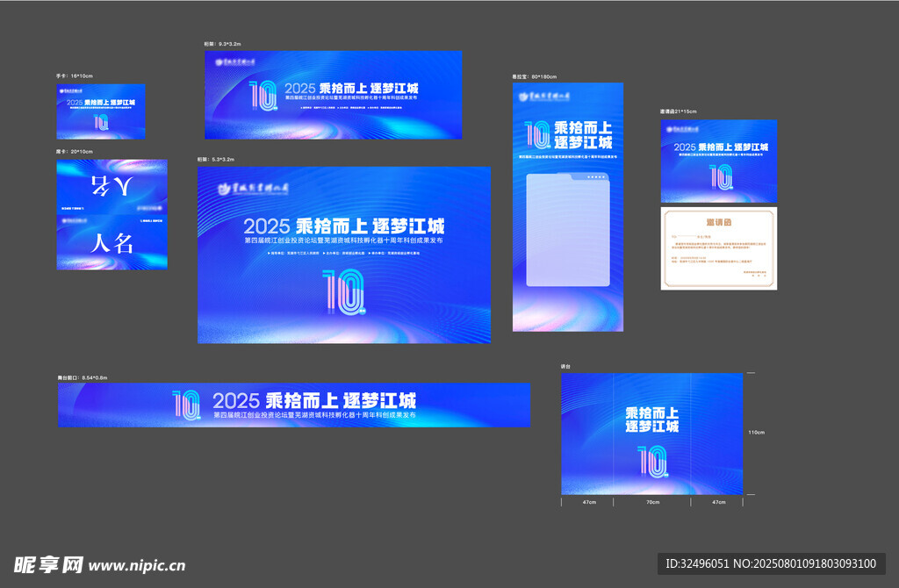Click the label "桁架: 5.3*3.2m"
The width and height of the screenshot is (899, 588).
[x=216, y=160]
